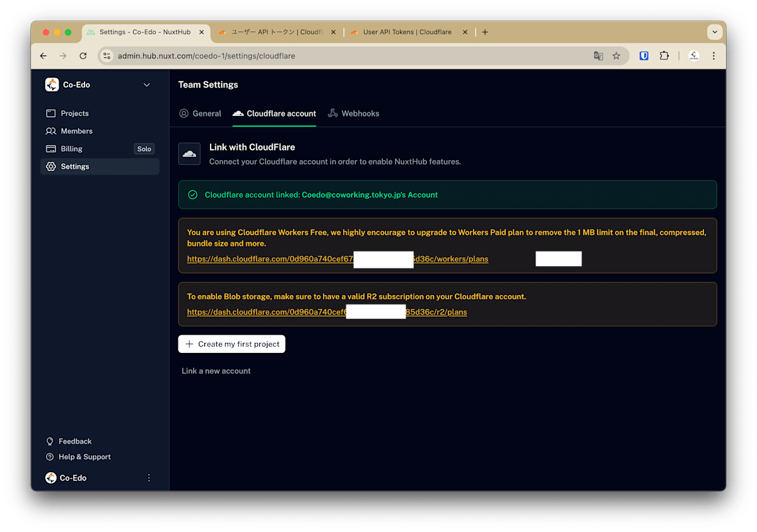757x532 pixels.
Task: Close the User API Tokens tab
Action: point(465,32)
